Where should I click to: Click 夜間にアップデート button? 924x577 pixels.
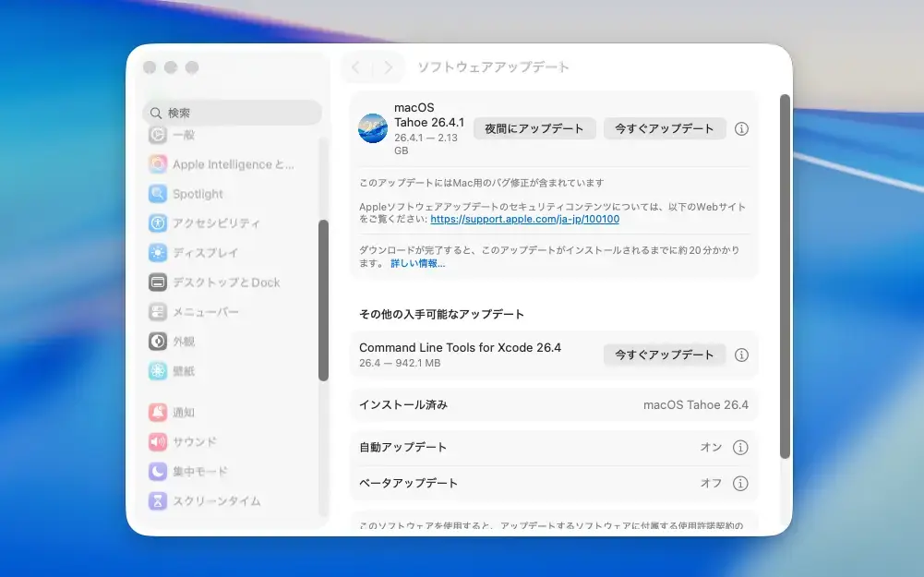[534, 128]
